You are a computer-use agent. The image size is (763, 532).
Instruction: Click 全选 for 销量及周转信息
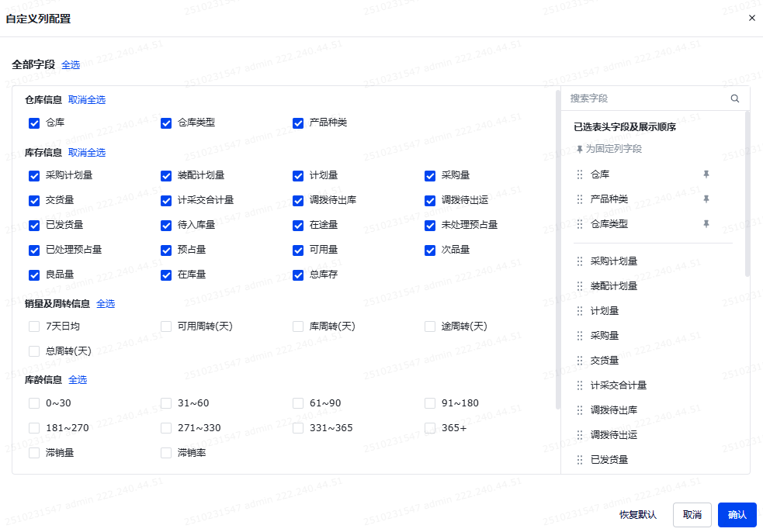click(106, 304)
